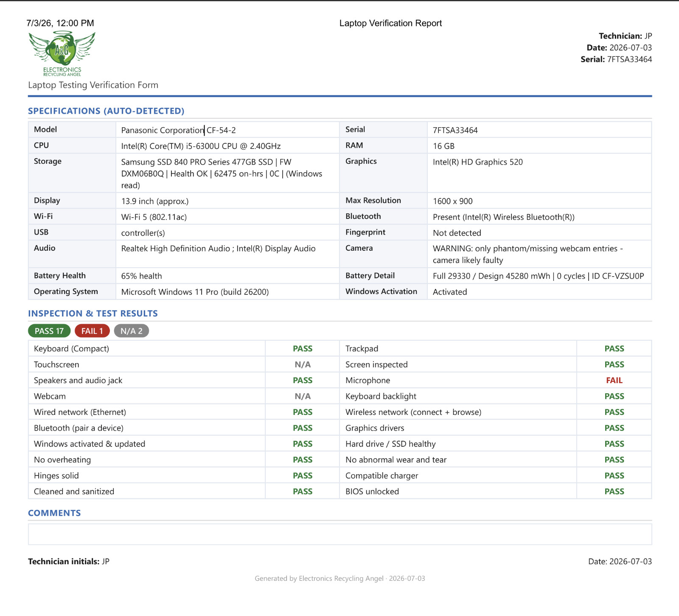The height and width of the screenshot is (616, 679).
Task: Click the PASS result for Wireless network
Action: pyautogui.click(x=614, y=412)
